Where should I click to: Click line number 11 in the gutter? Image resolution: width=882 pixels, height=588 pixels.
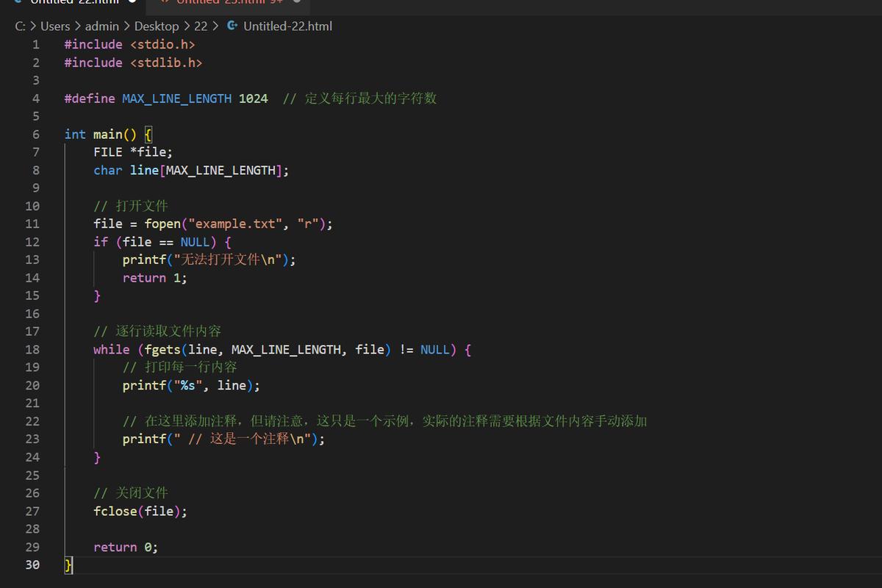tap(32, 223)
